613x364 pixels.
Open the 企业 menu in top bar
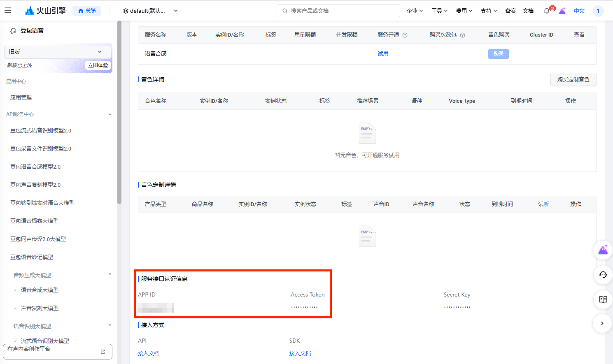415,11
